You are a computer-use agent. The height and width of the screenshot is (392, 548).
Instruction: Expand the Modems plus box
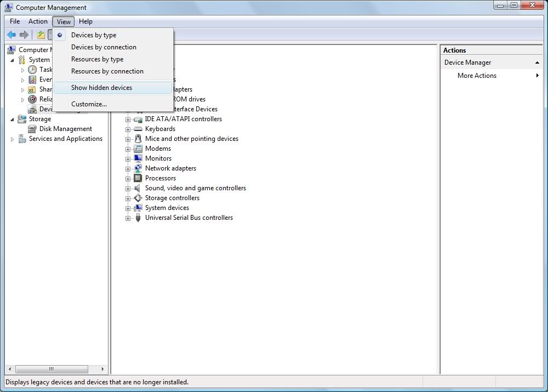128,149
